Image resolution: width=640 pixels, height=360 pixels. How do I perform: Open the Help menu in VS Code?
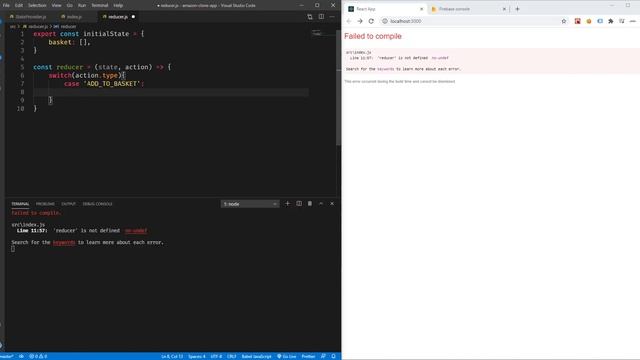click(118, 5)
